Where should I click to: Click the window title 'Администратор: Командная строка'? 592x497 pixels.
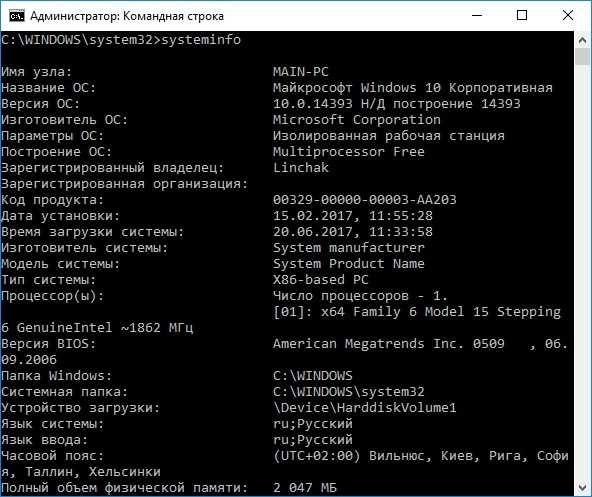[x=127, y=16]
